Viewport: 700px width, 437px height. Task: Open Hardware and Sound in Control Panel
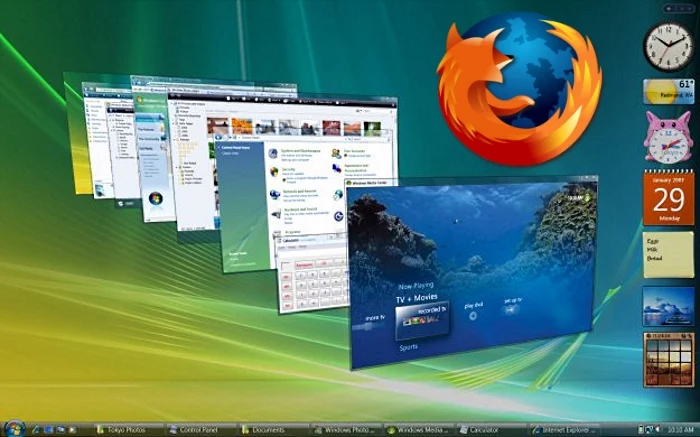(300, 209)
